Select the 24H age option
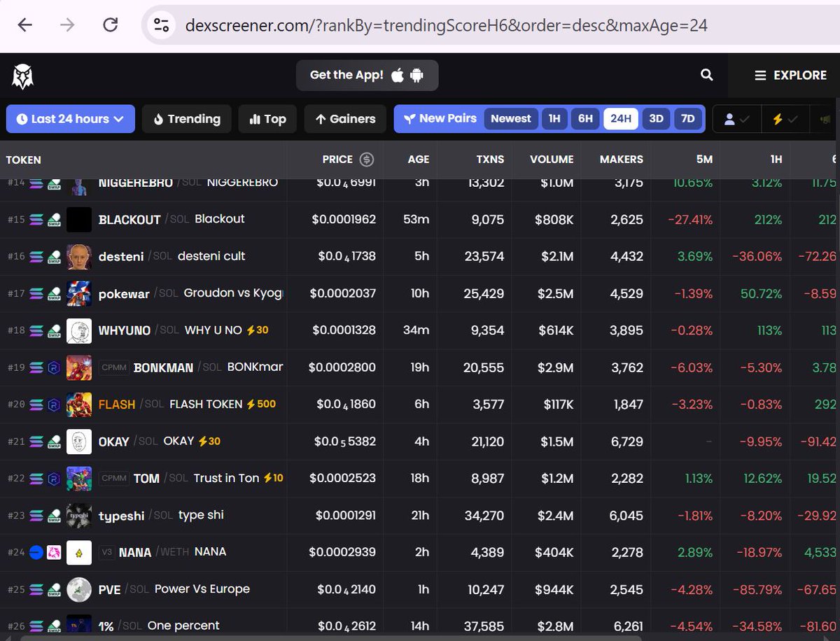The height and width of the screenshot is (641, 840). click(620, 119)
